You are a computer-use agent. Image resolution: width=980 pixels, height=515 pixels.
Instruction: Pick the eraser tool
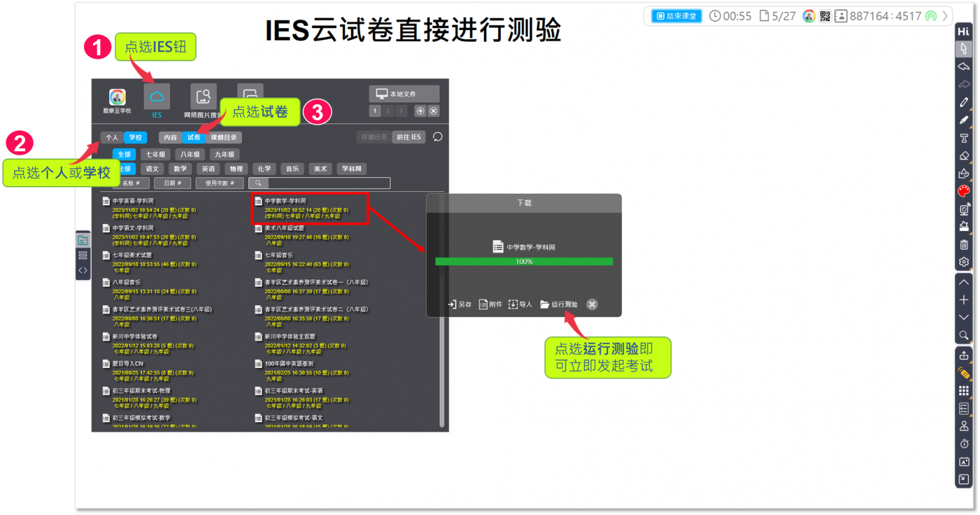pyautogui.click(x=964, y=156)
